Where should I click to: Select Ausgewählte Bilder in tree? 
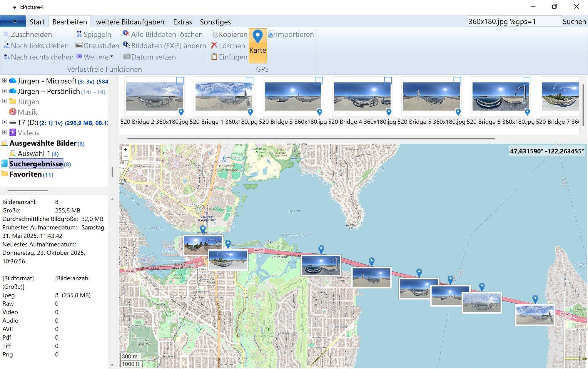[43, 143]
